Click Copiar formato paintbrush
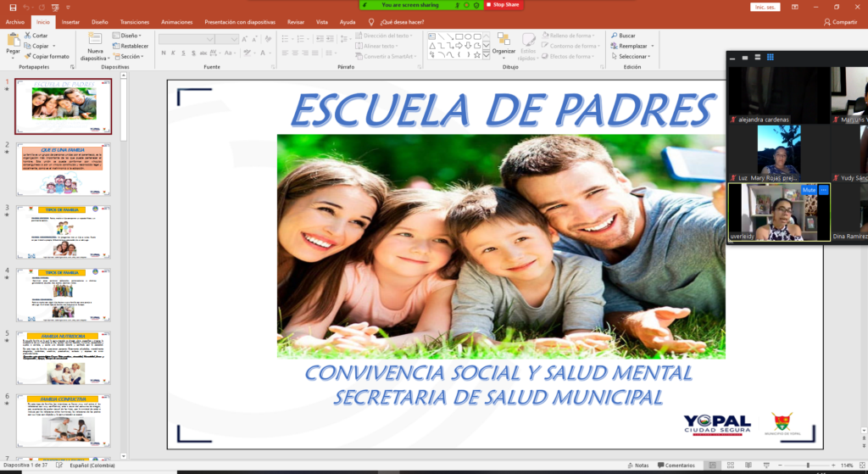Image resolution: width=868 pixels, height=474 pixels. tap(47, 57)
